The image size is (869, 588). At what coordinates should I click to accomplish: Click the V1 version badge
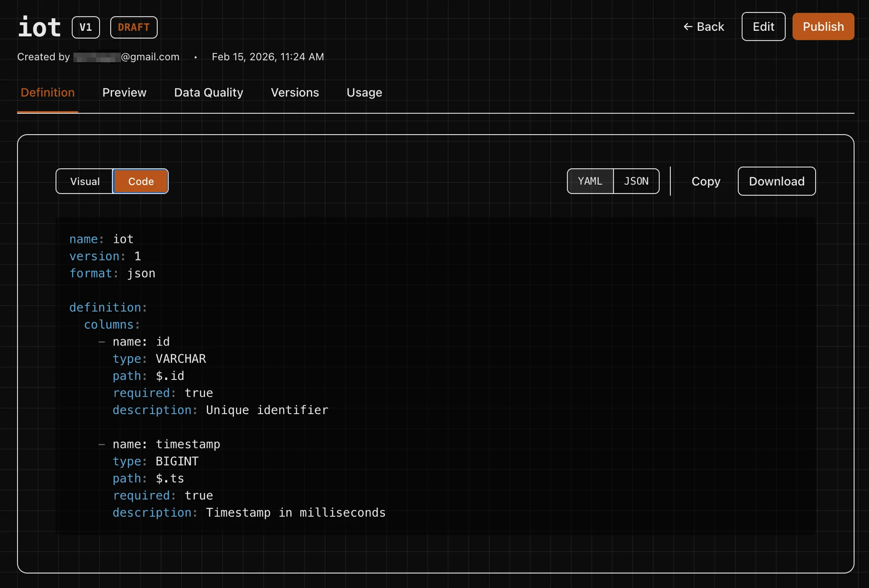pyautogui.click(x=86, y=27)
